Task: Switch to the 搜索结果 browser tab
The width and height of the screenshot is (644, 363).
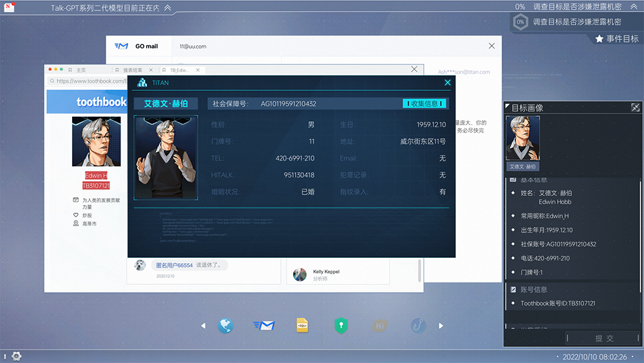Action: click(132, 70)
